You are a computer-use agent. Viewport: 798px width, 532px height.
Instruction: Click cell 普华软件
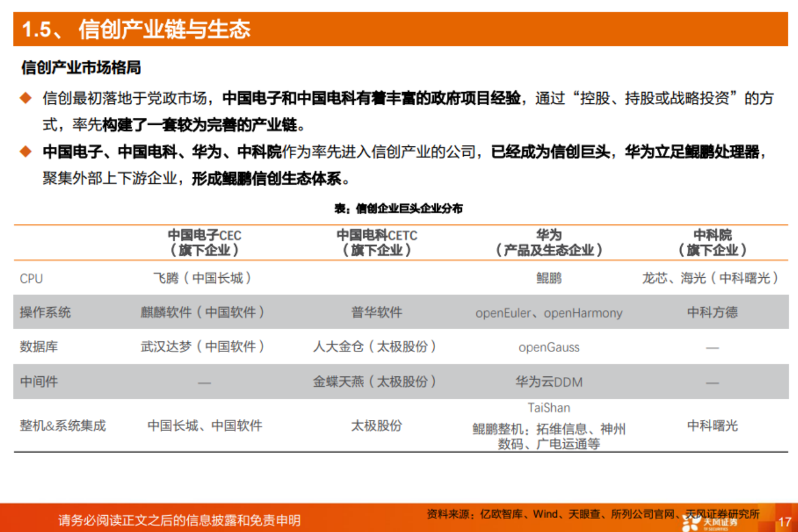[377, 312]
